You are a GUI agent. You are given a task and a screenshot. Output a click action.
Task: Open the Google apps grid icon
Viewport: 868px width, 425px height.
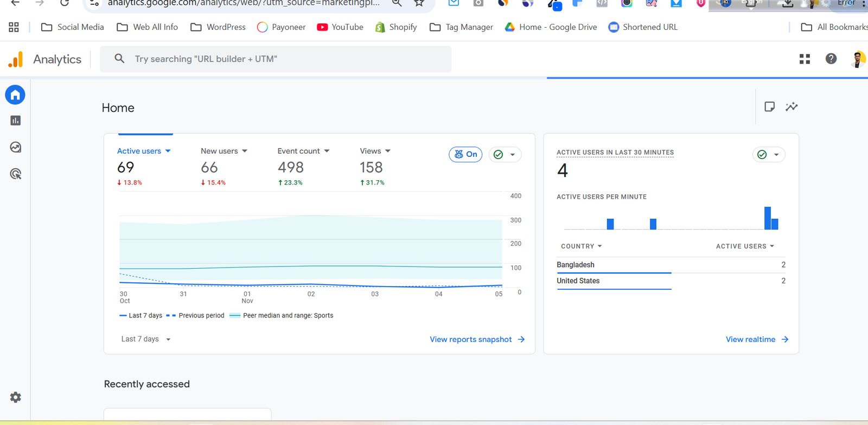pyautogui.click(x=805, y=59)
